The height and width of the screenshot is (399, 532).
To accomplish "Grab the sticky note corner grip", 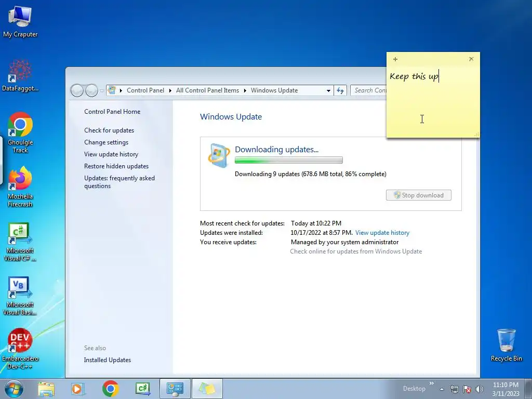I will pyautogui.click(x=477, y=135).
